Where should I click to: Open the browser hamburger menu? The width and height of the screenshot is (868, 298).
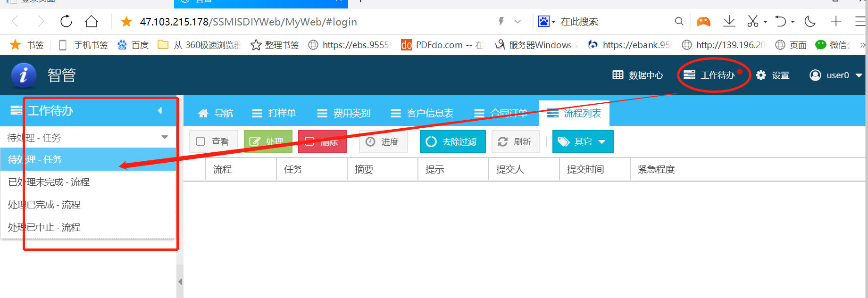[860, 21]
